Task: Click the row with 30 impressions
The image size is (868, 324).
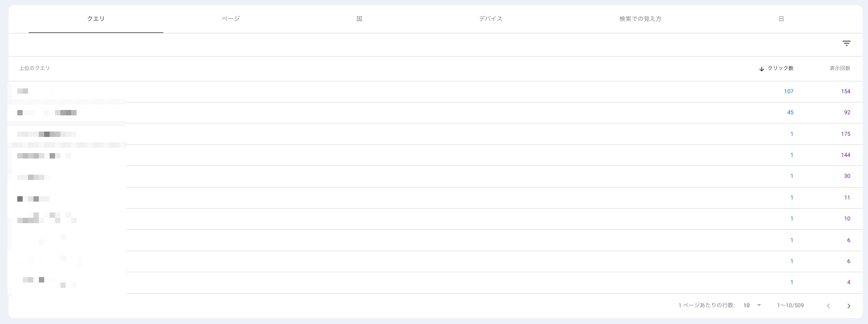Action: [436, 176]
